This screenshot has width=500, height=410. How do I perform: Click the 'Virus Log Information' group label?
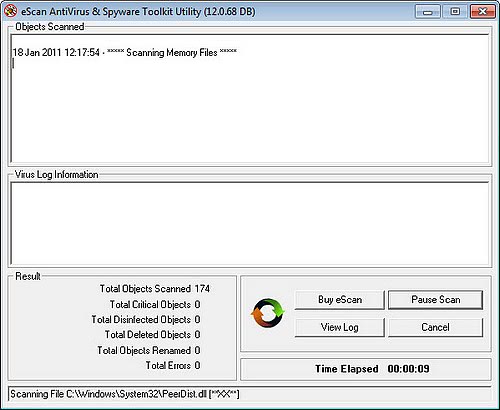(56, 175)
